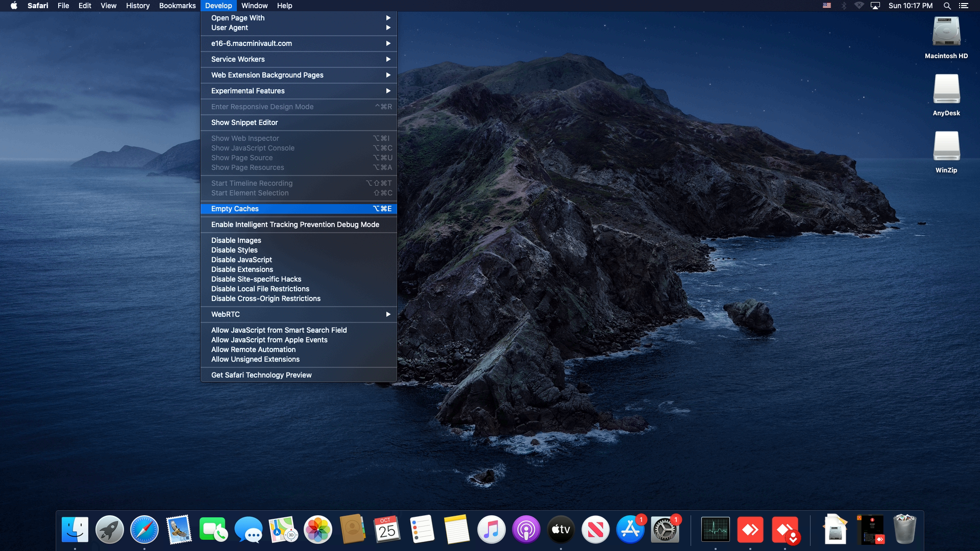Viewport: 980px width, 551px height.
Task: Toggle Allow Remote Automation option
Action: pos(253,349)
